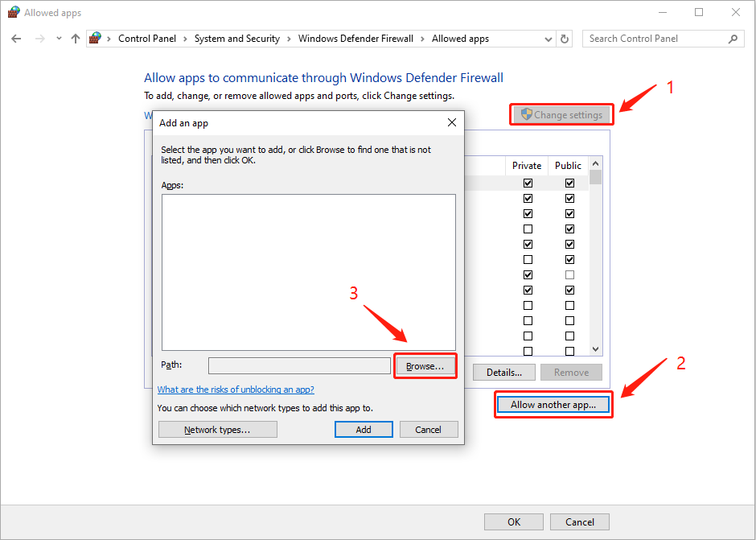Click the apps list scrollbar thumb

pos(595,176)
